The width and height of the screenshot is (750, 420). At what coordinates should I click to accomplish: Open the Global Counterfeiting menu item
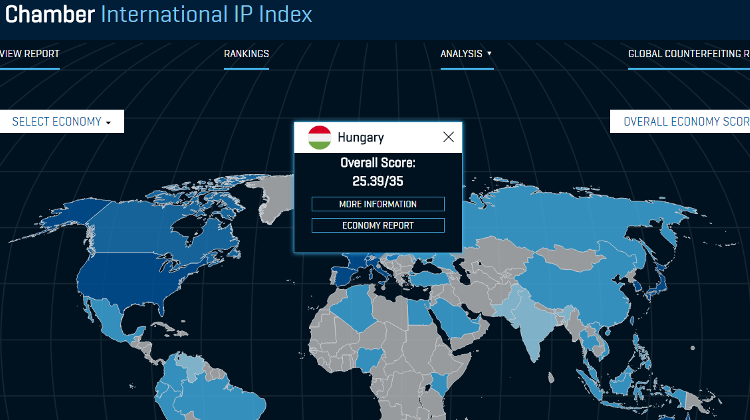pos(689,54)
